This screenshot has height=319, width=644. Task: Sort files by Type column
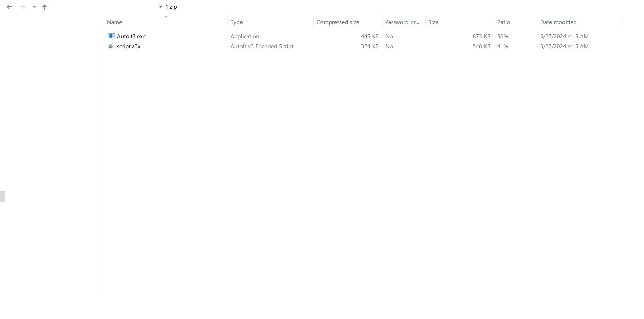coord(236,22)
